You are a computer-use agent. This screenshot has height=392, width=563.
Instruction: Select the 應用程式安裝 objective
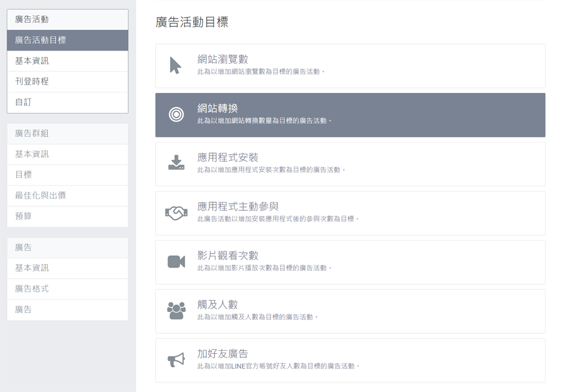point(349,163)
